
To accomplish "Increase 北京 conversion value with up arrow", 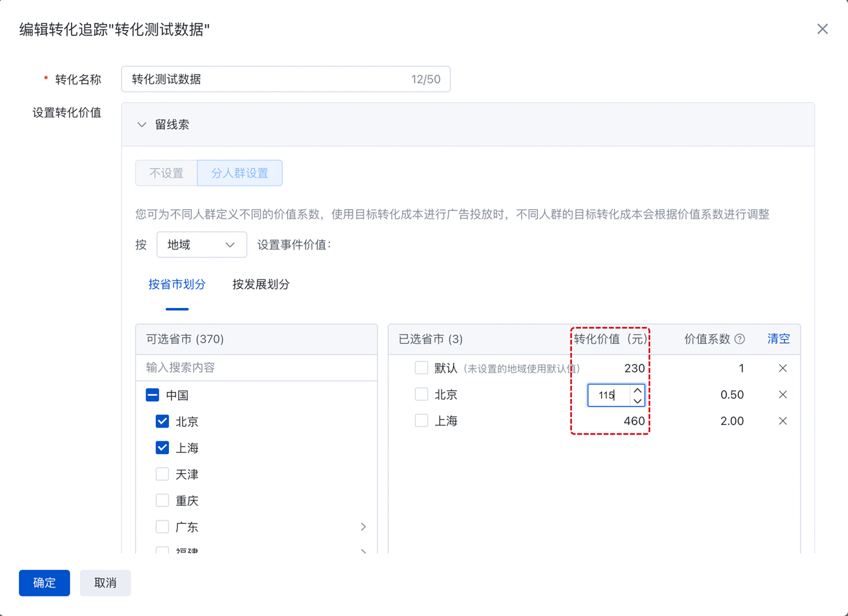I will [637, 391].
